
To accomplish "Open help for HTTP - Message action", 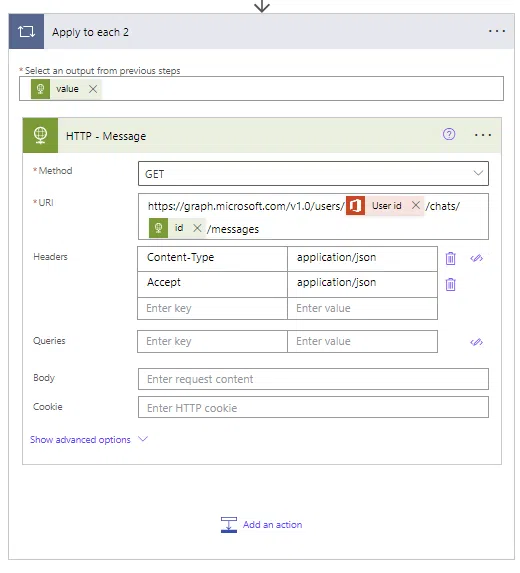I will (449, 134).
